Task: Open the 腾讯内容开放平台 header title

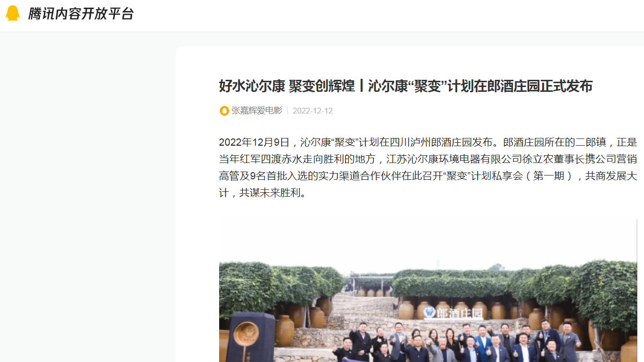Action: point(80,13)
